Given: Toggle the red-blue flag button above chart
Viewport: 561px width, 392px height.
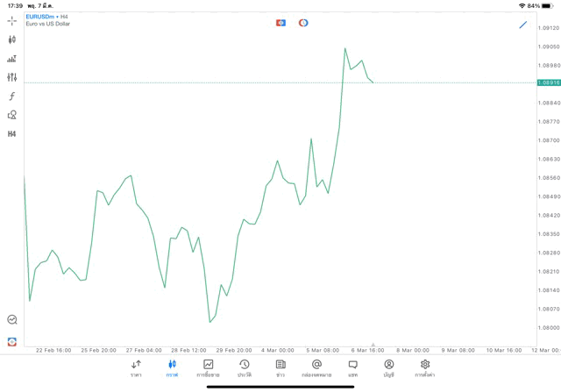Looking at the screenshot, I should click(x=280, y=23).
